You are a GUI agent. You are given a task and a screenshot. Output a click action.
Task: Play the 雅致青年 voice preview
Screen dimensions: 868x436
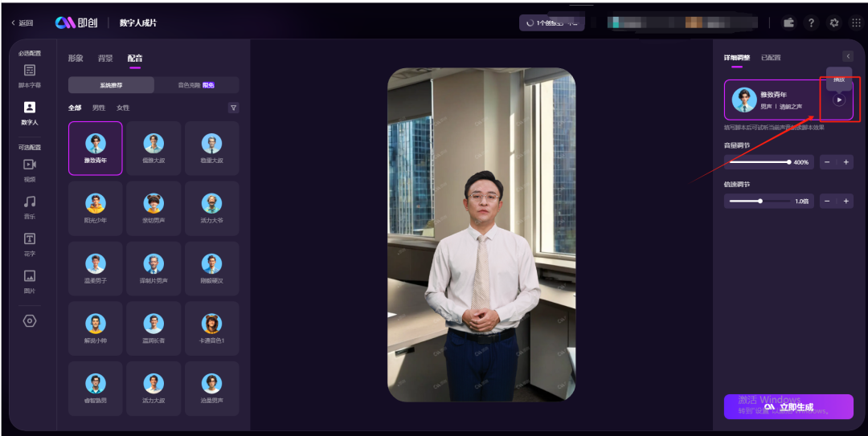coord(838,100)
